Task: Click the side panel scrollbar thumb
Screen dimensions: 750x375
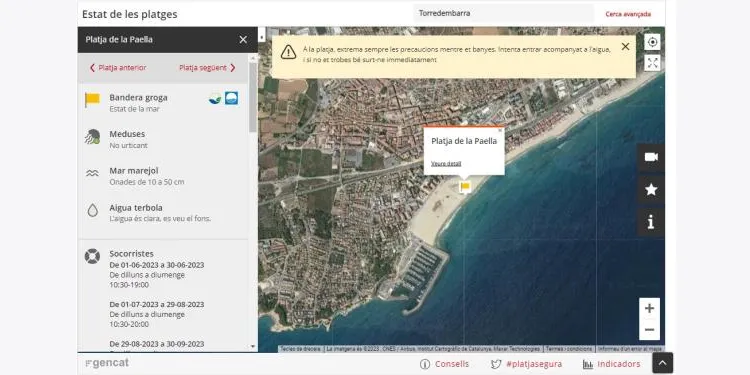Action: point(253,97)
